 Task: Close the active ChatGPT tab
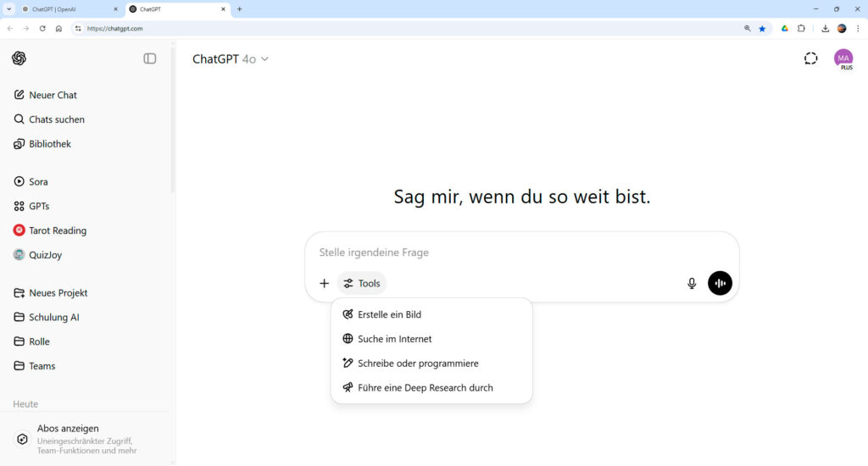[223, 9]
